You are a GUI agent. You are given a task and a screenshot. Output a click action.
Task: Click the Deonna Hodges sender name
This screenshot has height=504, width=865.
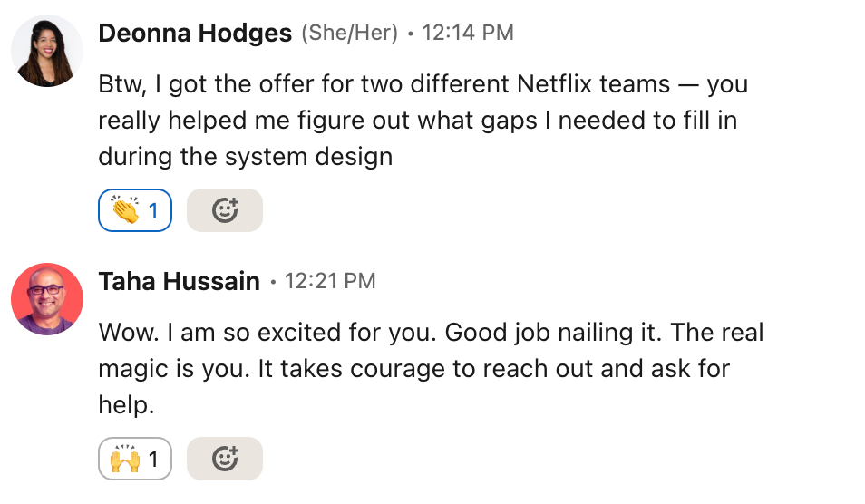pos(195,34)
